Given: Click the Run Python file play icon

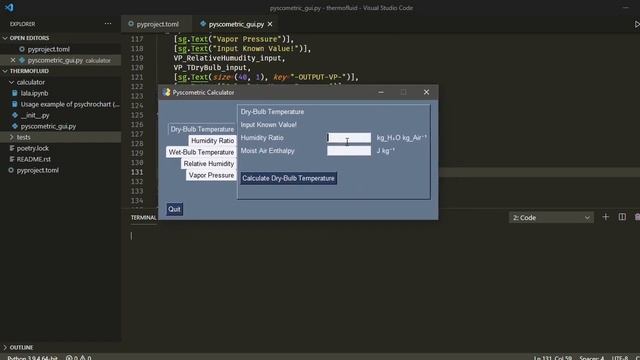Looking at the screenshot, I should pos(637,24).
